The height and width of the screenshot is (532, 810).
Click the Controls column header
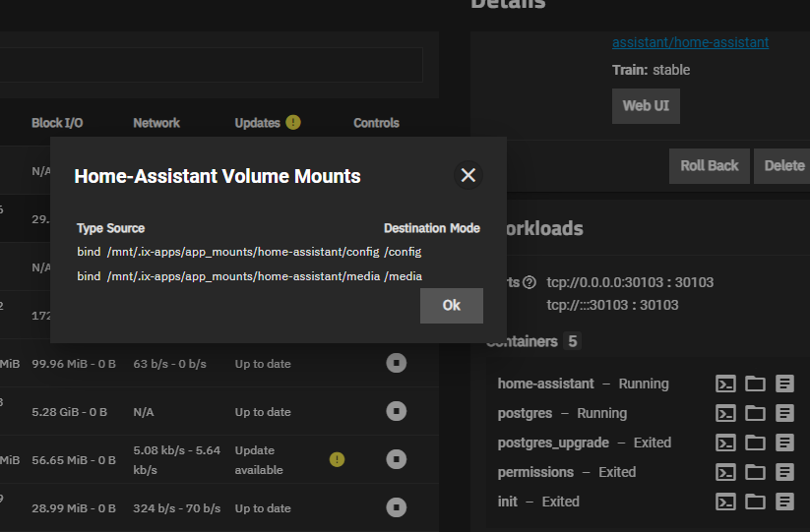[x=376, y=123]
